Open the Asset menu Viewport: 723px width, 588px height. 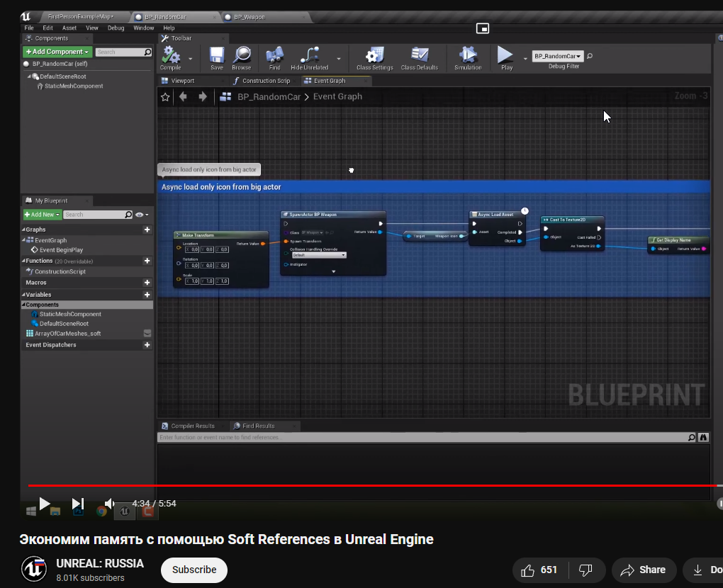point(69,28)
